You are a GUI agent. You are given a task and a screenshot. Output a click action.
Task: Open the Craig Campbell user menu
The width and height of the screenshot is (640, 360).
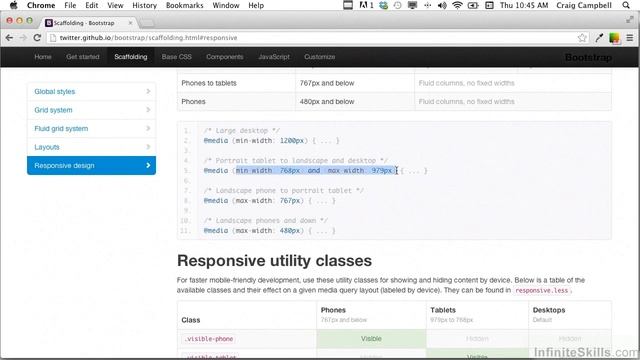[x=584, y=5]
